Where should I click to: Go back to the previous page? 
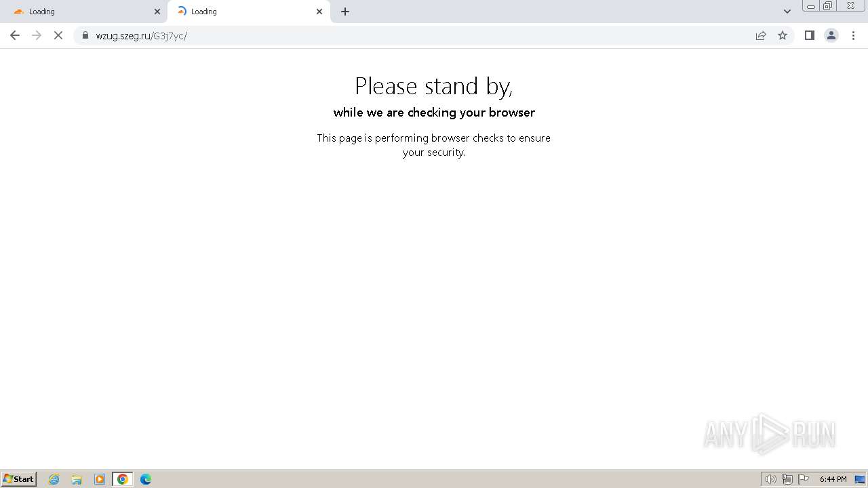[15, 35]
